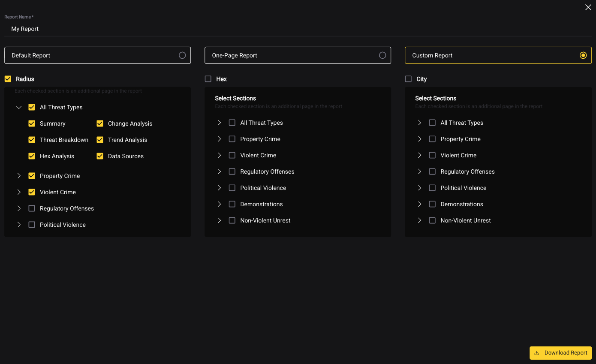Image resolution: width=596 pixels, height=364 pixels.
Task: Expand All Threat Types in Hex panel
Action: pos(219,123)
